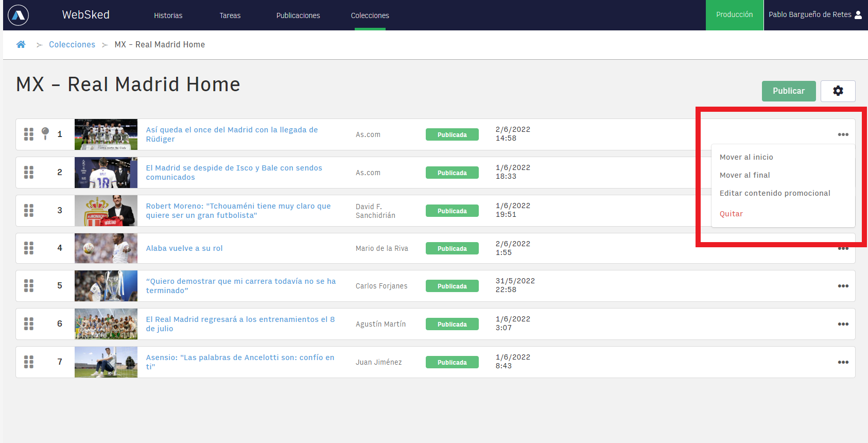Grab the drag handle of row 2
The image size is (868, 443).
tap(29, 173)
